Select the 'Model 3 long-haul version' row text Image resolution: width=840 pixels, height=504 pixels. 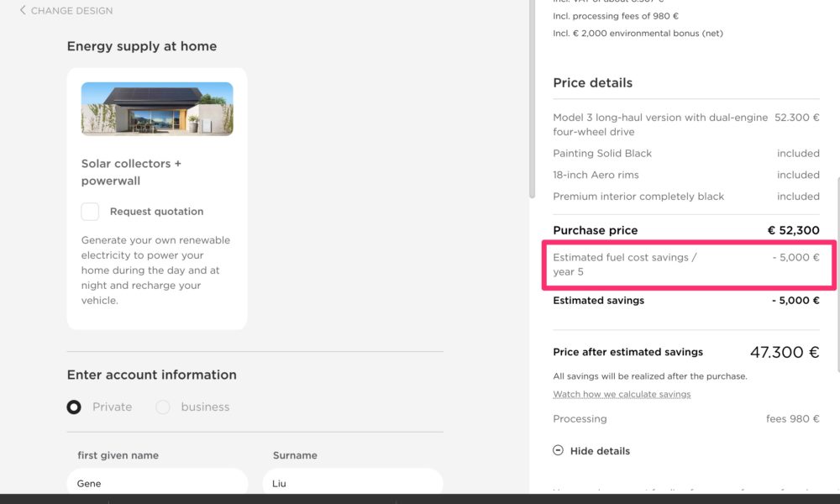point(660,124)
